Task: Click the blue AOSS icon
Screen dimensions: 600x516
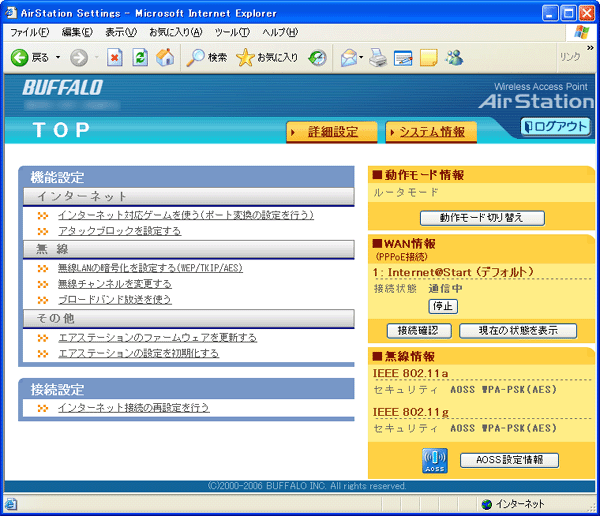Action: click(435, 461)
